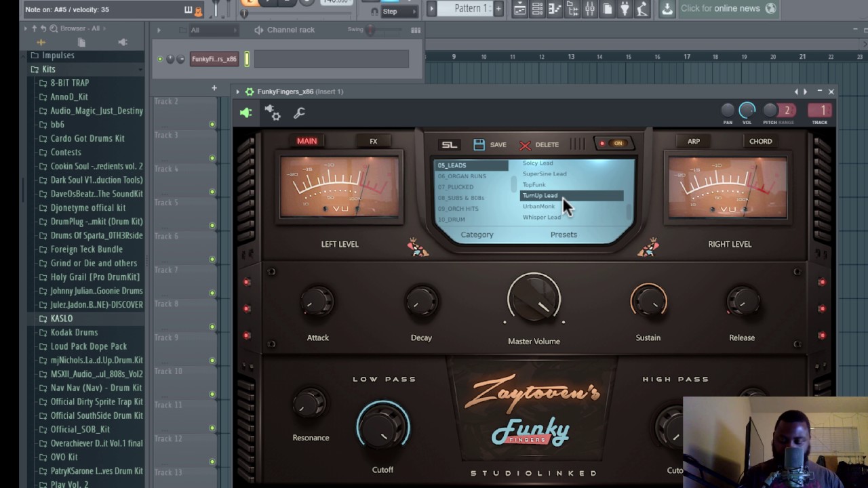Toggle the FunkyFingers channel select LED
Screen dimensions: 868x488
pos(248,59)
